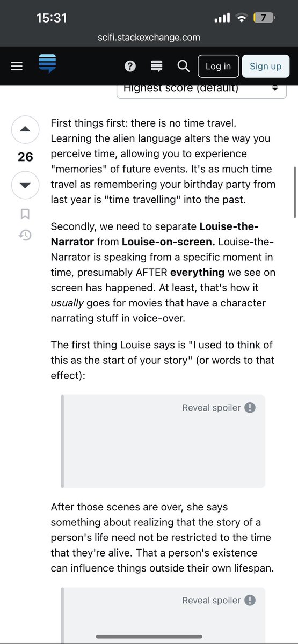Viewport: 298px width, 644px height.
Task: Open the inbox chat bubble icon
Action: 157,66
